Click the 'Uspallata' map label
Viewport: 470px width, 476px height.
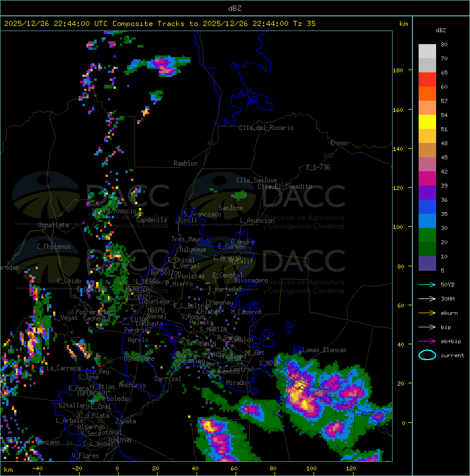[53, 225]
